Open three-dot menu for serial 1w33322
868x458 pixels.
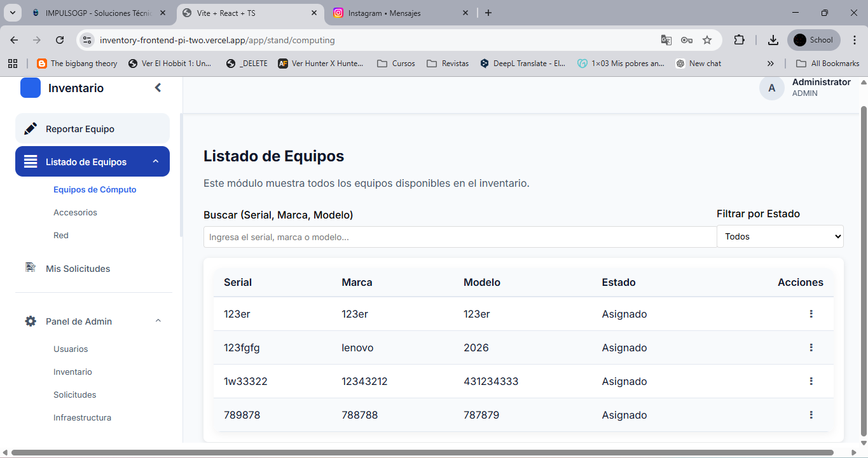[811, 381]
